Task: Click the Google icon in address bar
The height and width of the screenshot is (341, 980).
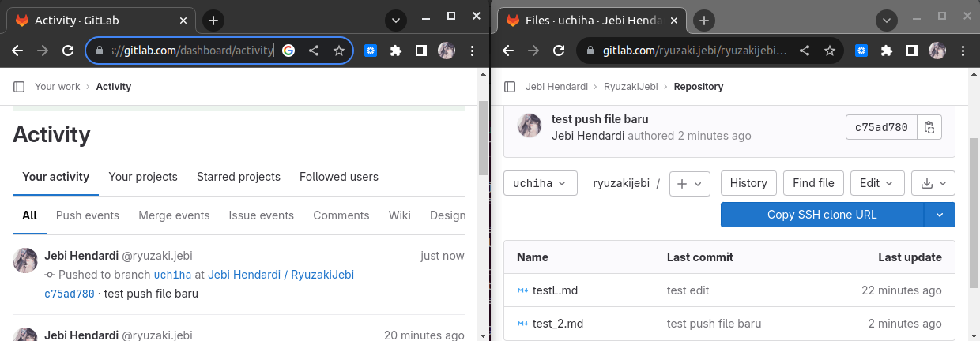Action: tap(288, 51)
